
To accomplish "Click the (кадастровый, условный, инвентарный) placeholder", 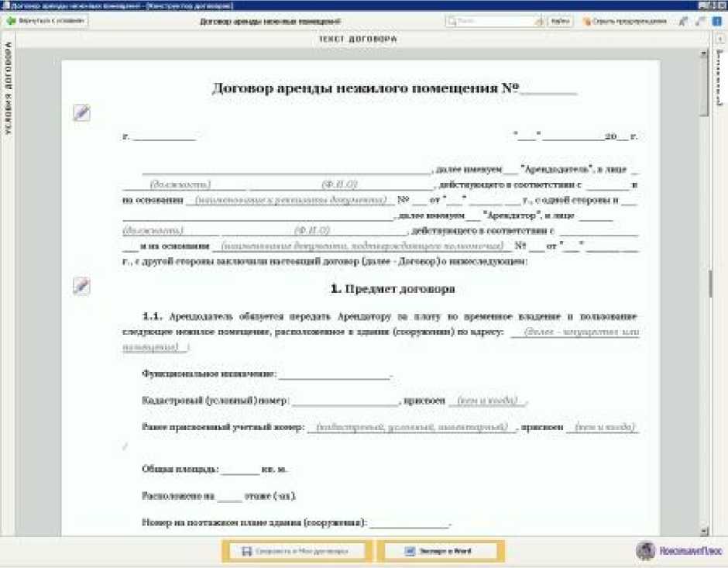I will pyautogui.click(x=411, y=426).
